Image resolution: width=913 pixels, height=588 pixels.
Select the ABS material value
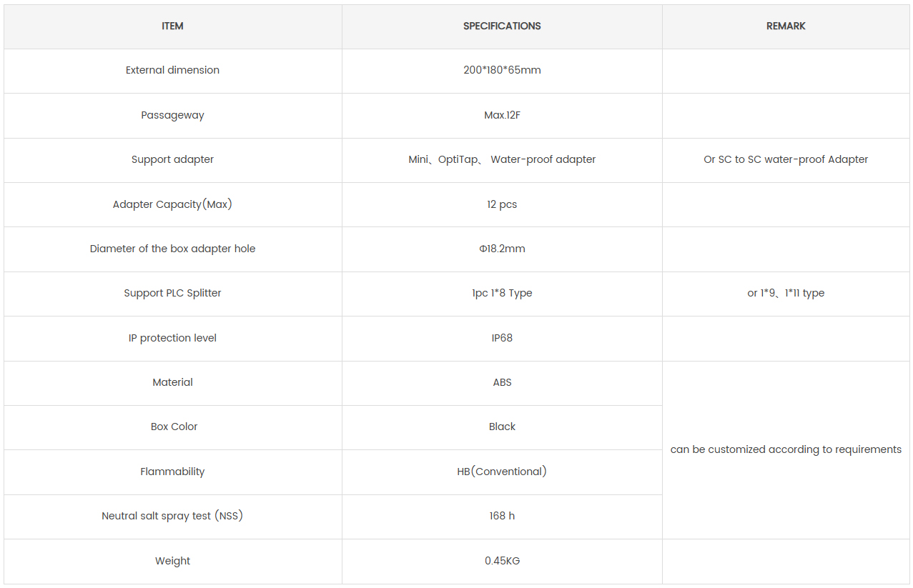[502, 382]
